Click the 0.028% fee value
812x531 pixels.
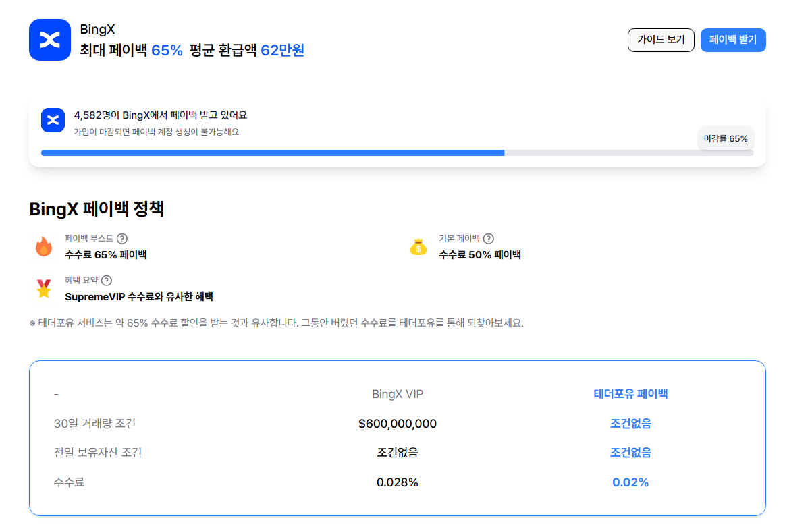tap(398, 482)
